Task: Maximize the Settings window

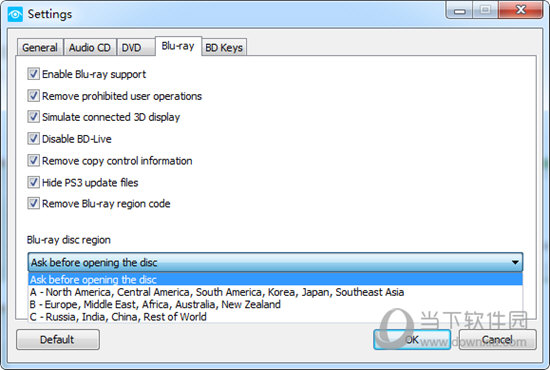Action: (x=485, y=11)
